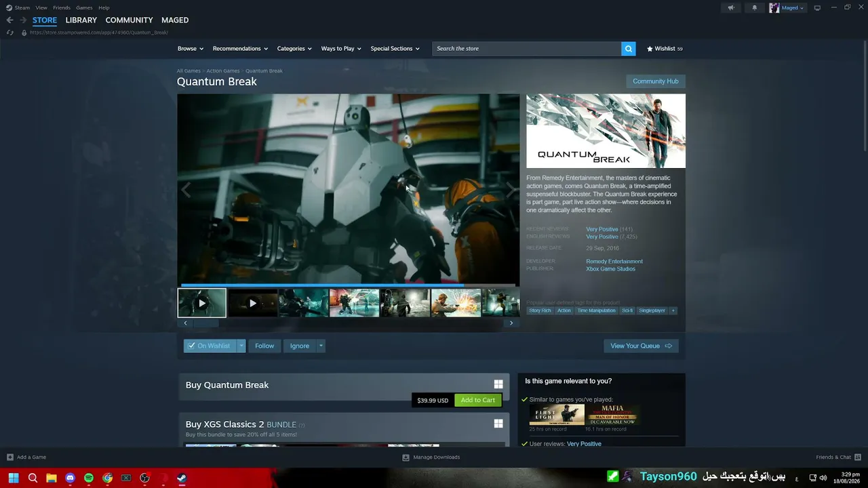Play the first trailer thumbnail
This screenshot has width=868, height=488.
pyautogui.click(x=202, y=303)
